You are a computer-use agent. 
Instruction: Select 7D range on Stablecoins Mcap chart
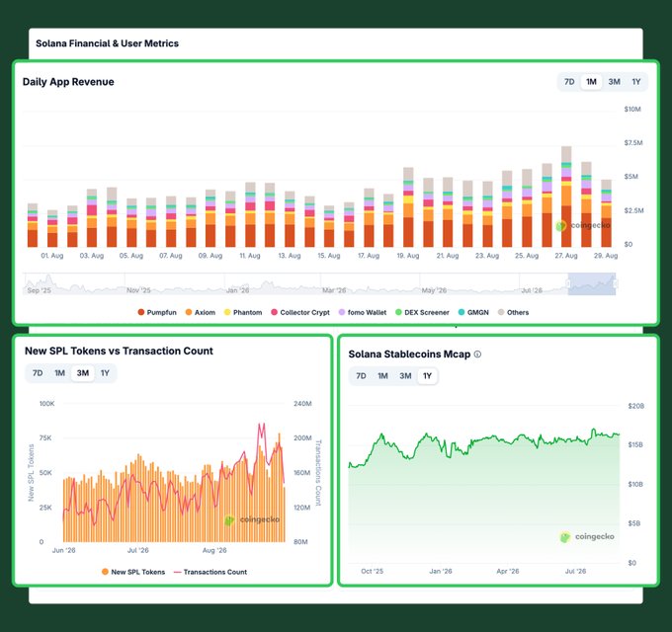pyautogui.click(x=362, y=376)
